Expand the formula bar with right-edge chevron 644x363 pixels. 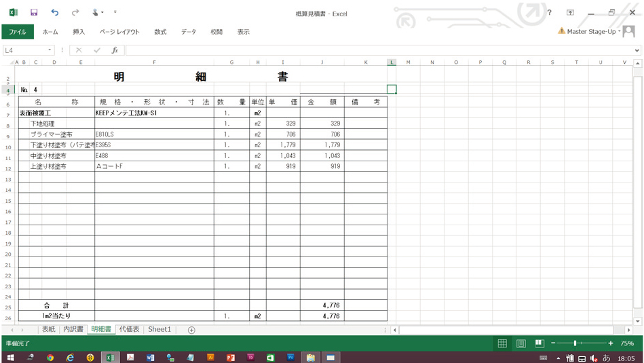637,50
